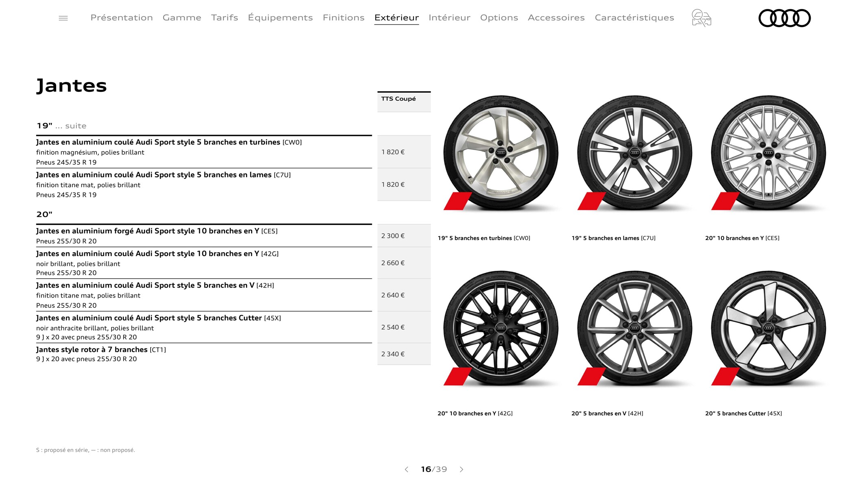Click the 19" turbines CW0 wheel image

click(x=501, y=153)
